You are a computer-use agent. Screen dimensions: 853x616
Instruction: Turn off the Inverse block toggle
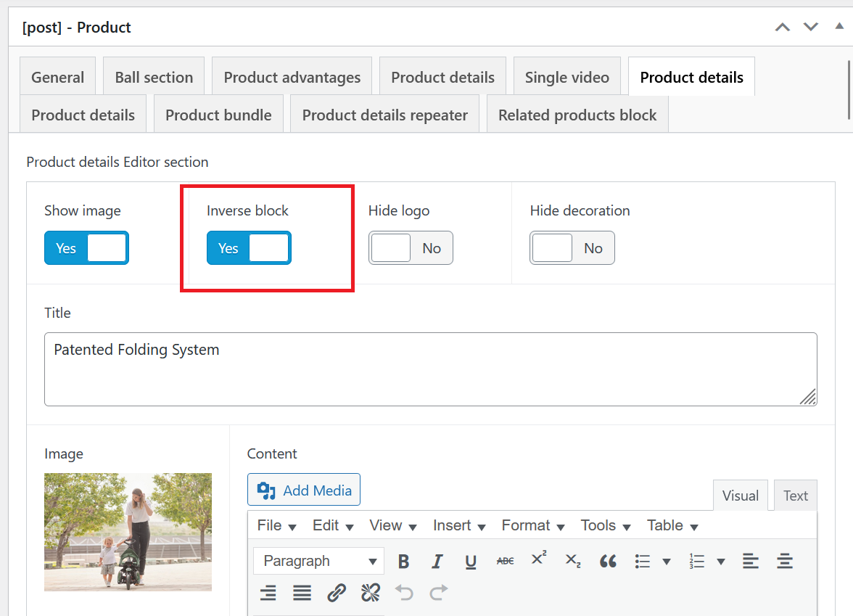pyautogui.click(x=249, y=248)
